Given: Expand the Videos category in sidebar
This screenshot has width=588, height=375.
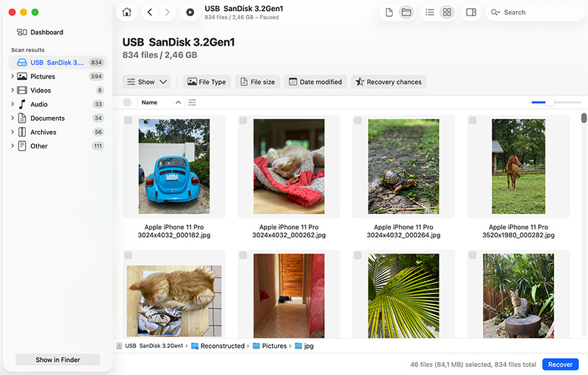Looking at the screenshot, I should (12, 90).
